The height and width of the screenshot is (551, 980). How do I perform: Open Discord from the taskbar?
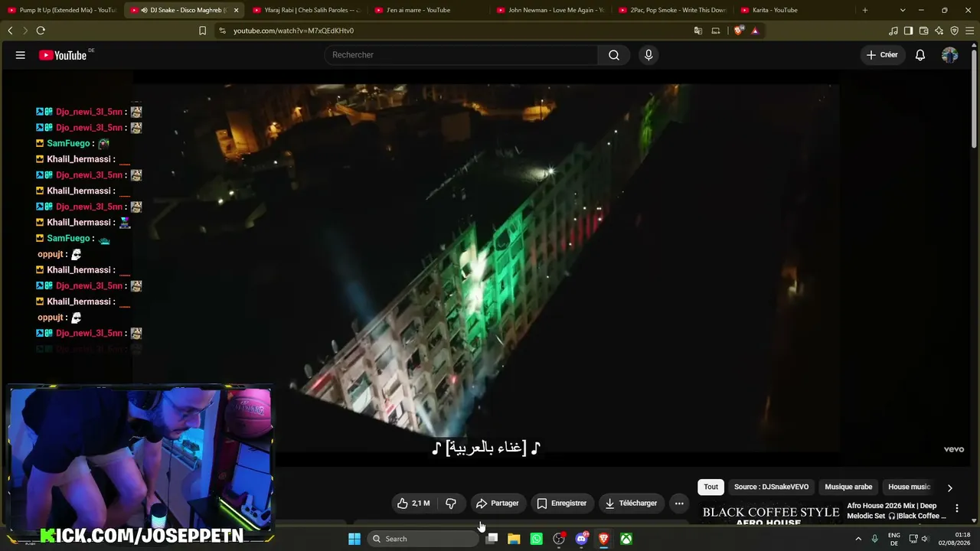(x=581, y=539)
